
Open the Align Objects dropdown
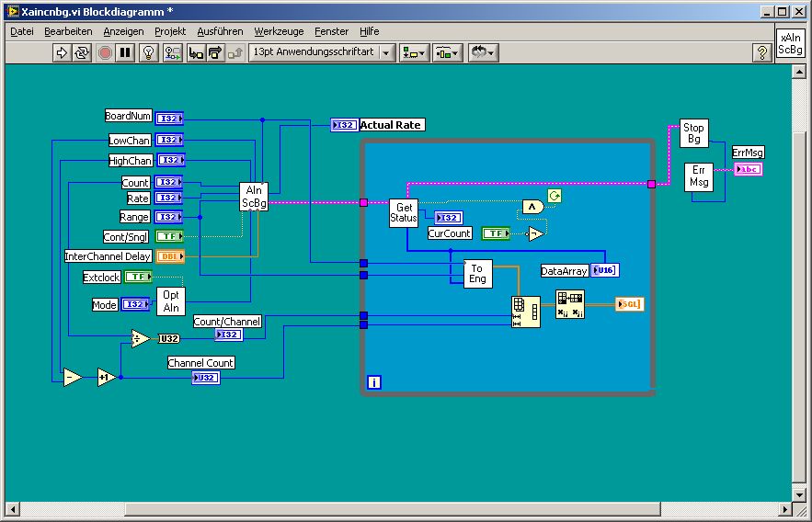point(414,52)
